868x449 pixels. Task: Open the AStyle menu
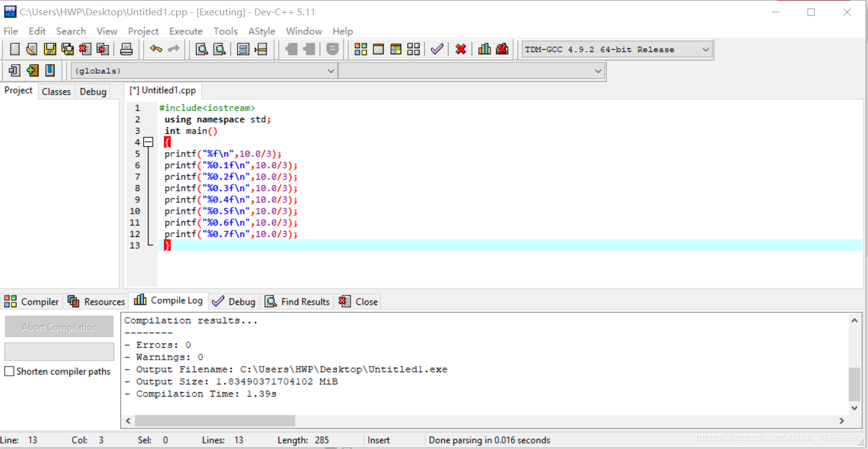(261, 31)
